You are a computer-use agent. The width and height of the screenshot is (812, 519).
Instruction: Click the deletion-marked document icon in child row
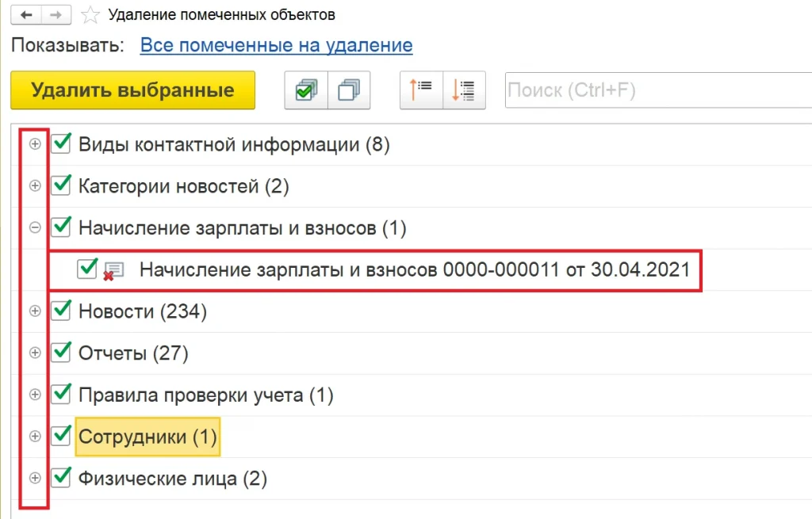tap(113, 271)
